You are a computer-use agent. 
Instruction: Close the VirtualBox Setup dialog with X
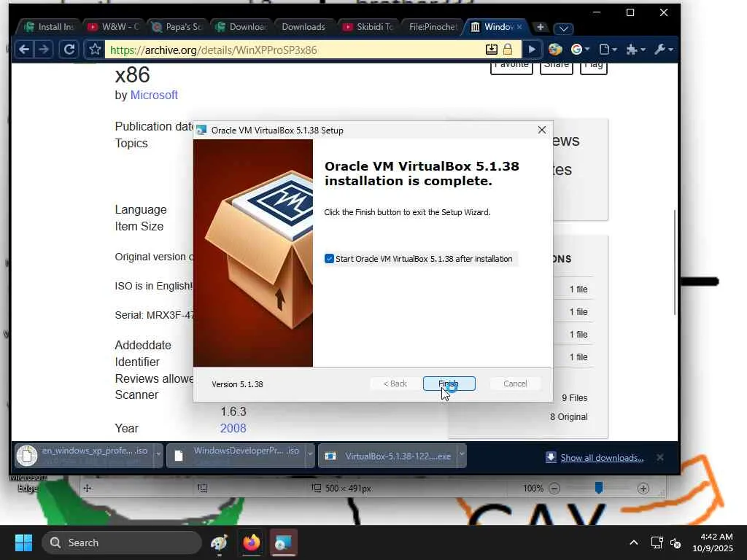(x=542, y=130)
